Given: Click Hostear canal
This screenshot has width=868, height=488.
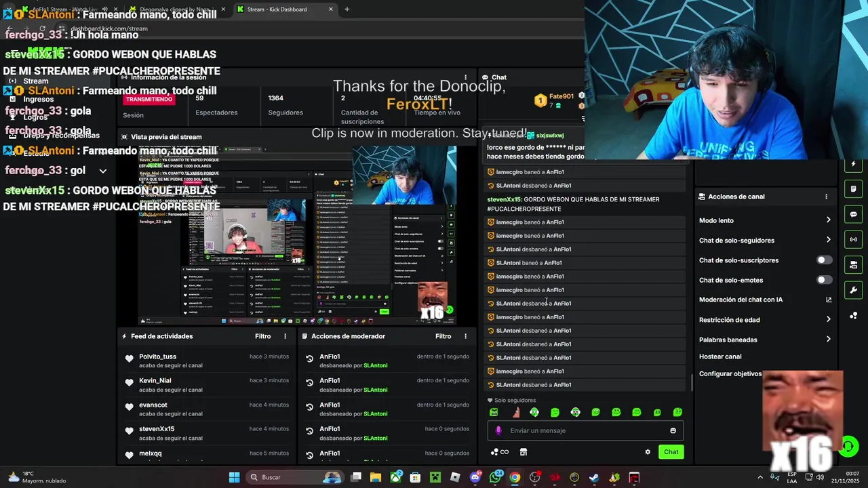Looking at the screenshot, I should (x=720, y=357).
